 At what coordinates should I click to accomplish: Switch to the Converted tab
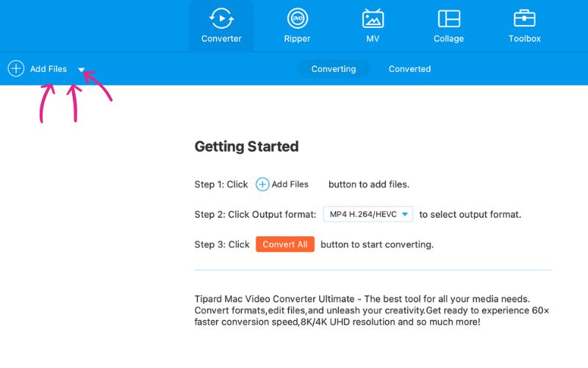[x=409, y=69]
